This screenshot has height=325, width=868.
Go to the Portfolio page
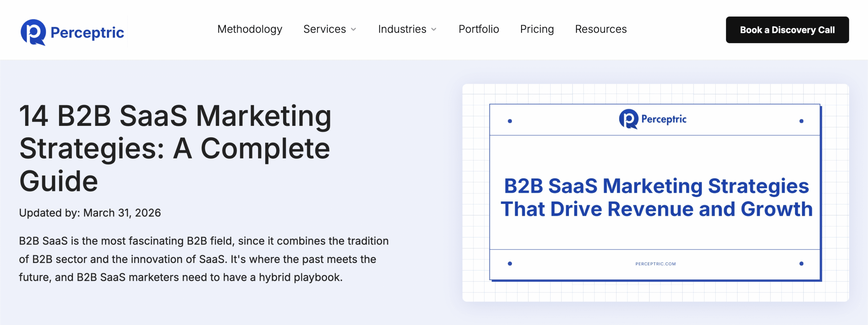(478, 29)
